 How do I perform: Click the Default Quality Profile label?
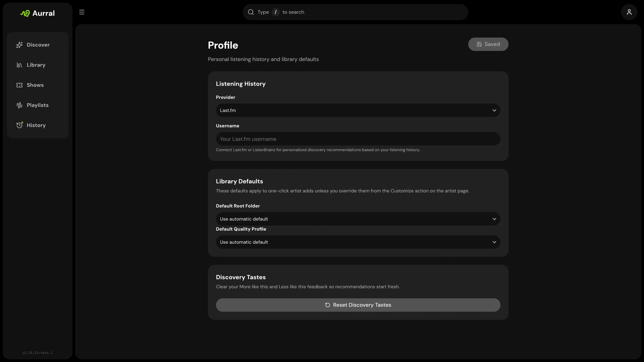pos(241,229)
